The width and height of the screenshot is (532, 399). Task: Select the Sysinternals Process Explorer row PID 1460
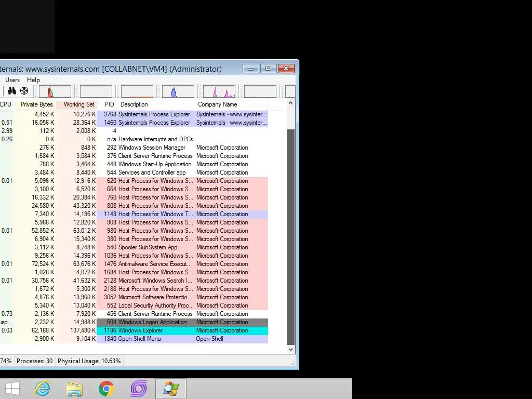tap(134, 123)
